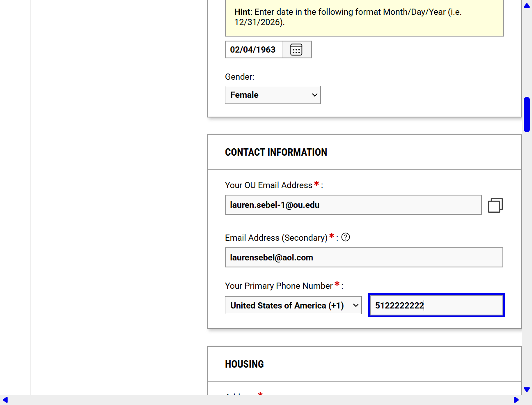
Task: Copy the OU email address with the copy icon
Action: point(495,205)
